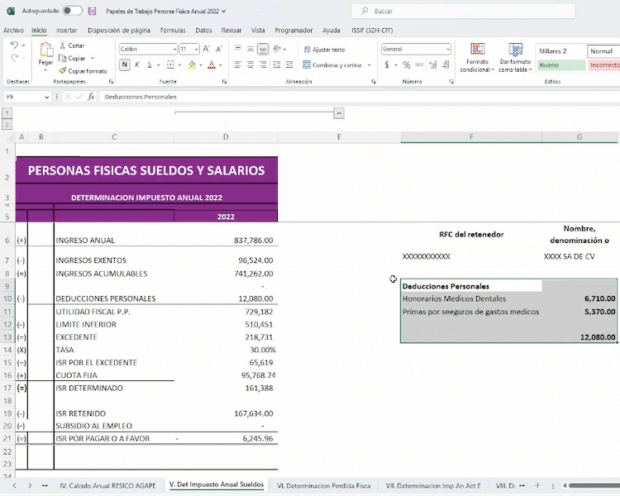Viewport: 620px width, 496px height.
Task: Align text to middle vertically
Action: pos(250,49)
